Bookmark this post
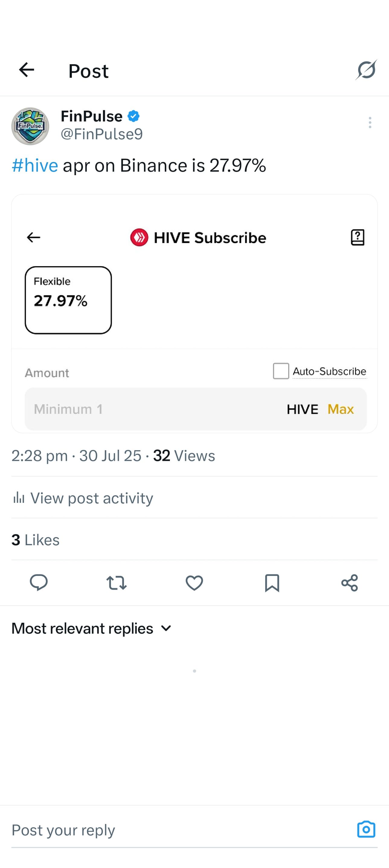The height and width of the screenshot is (868, 389). coord(272,583)
